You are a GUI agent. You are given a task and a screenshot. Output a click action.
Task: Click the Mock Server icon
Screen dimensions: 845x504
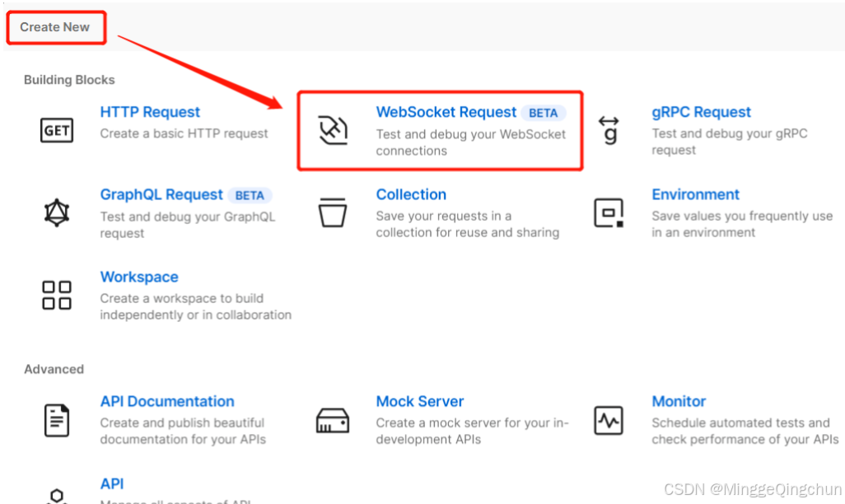333,421
